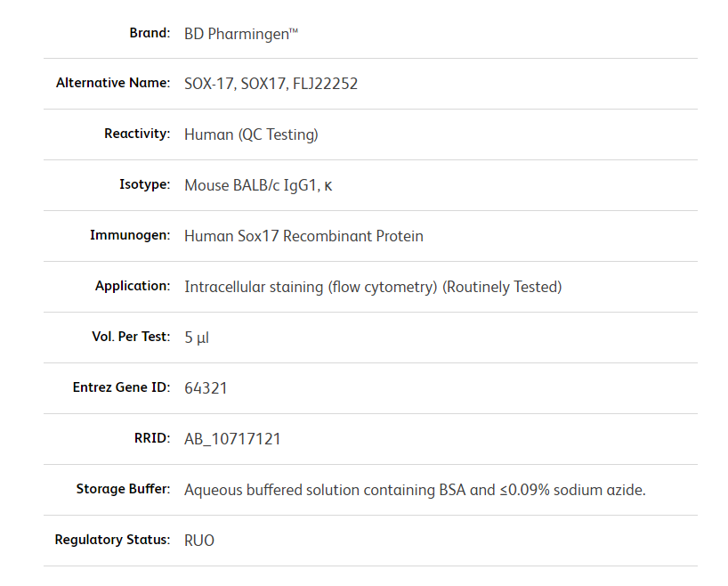
Task: Click the RUO regulatory status value
Action: [199, 541]
